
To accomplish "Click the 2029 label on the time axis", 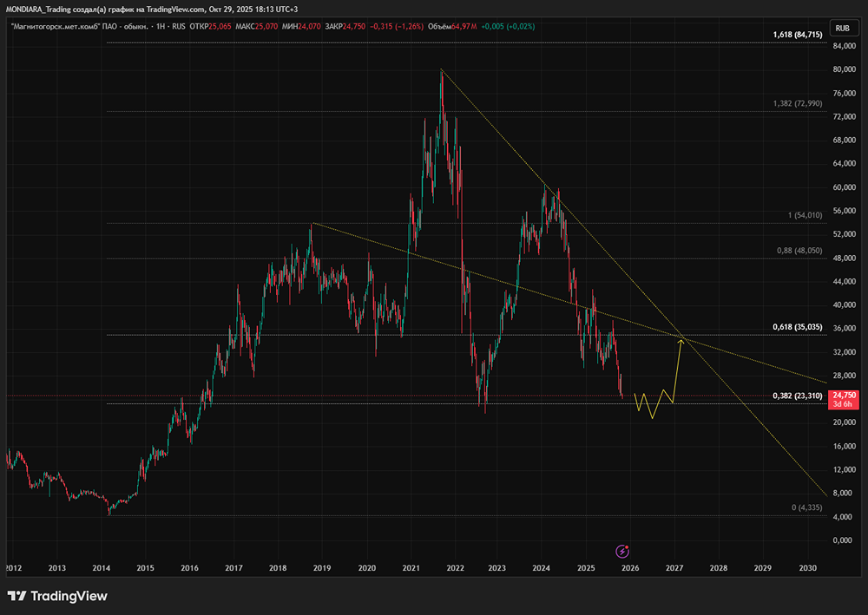I will tap(763, 568).
